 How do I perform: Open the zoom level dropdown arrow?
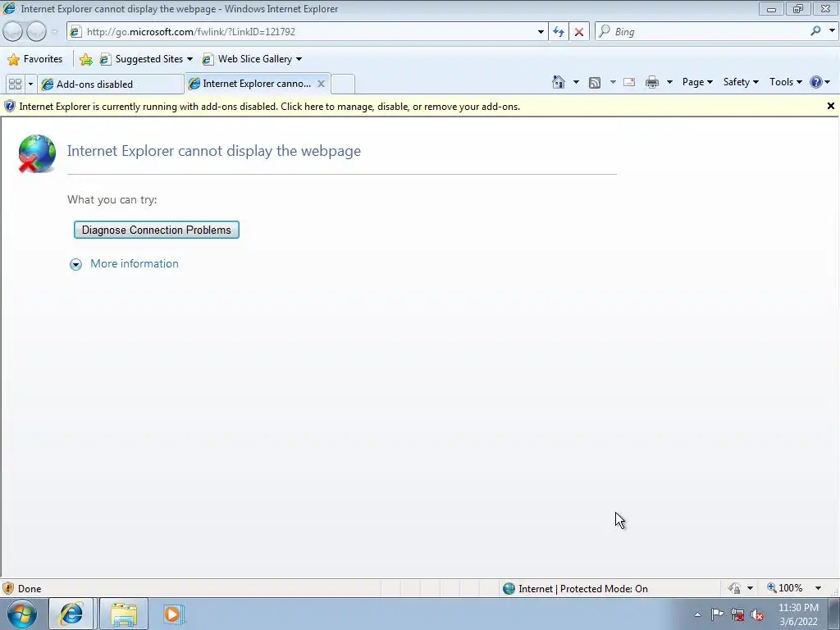[818, 588]
